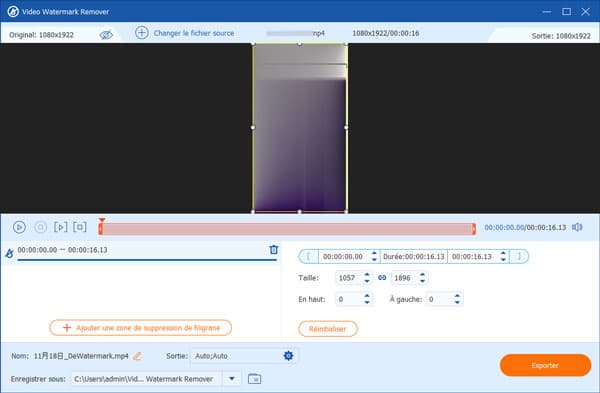Increase the end time with up arrow
600x393 pixels.
click(x=504, y=253)
